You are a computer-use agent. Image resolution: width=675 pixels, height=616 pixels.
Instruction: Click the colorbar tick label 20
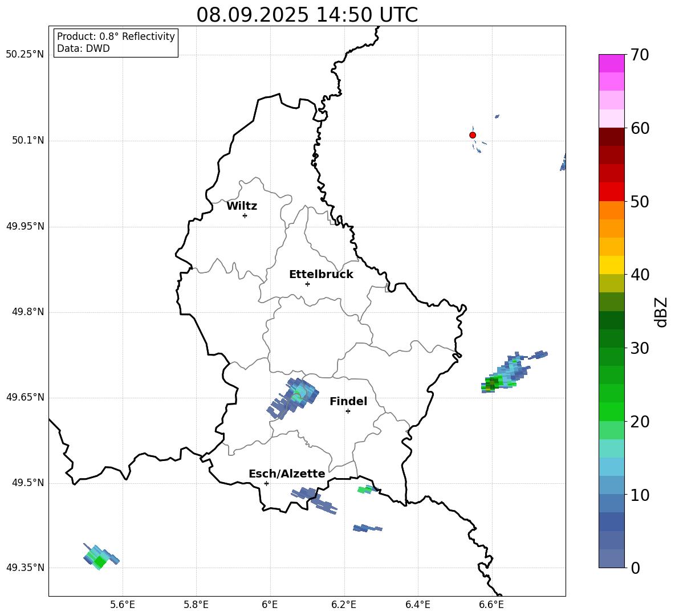tap(640, 422)
